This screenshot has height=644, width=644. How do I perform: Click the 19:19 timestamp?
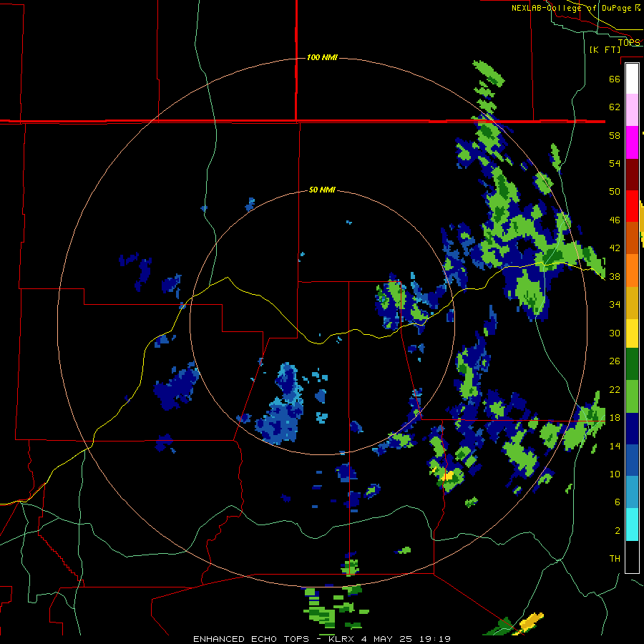435,639
